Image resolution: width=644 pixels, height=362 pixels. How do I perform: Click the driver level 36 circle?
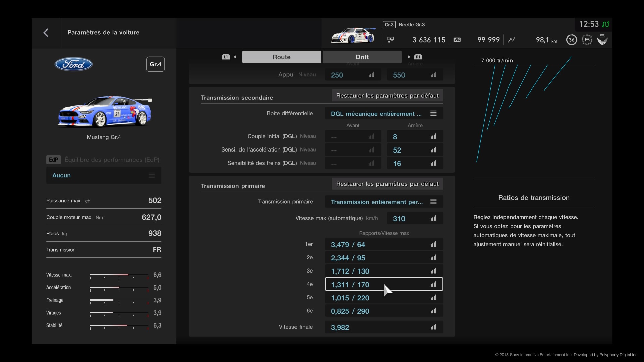pyautogui.click(x=572, y=40)
